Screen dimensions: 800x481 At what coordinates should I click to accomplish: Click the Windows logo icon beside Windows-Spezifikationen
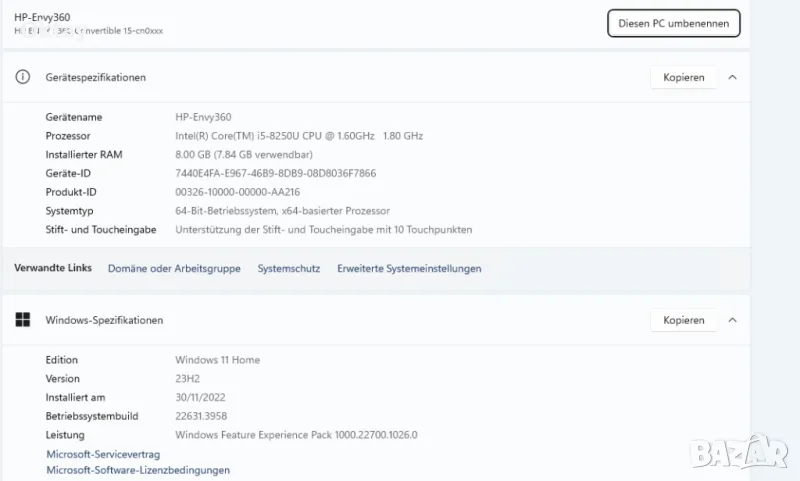[x=22, y=320]
